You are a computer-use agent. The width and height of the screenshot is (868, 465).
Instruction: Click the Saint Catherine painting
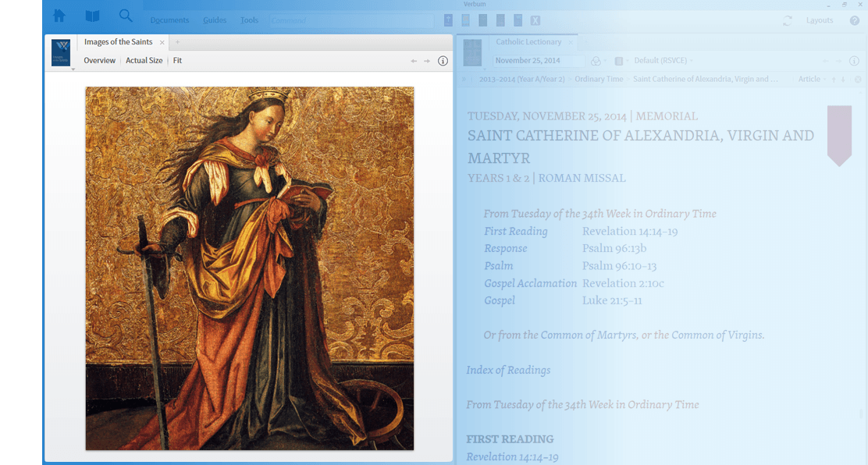coord(250,268)
